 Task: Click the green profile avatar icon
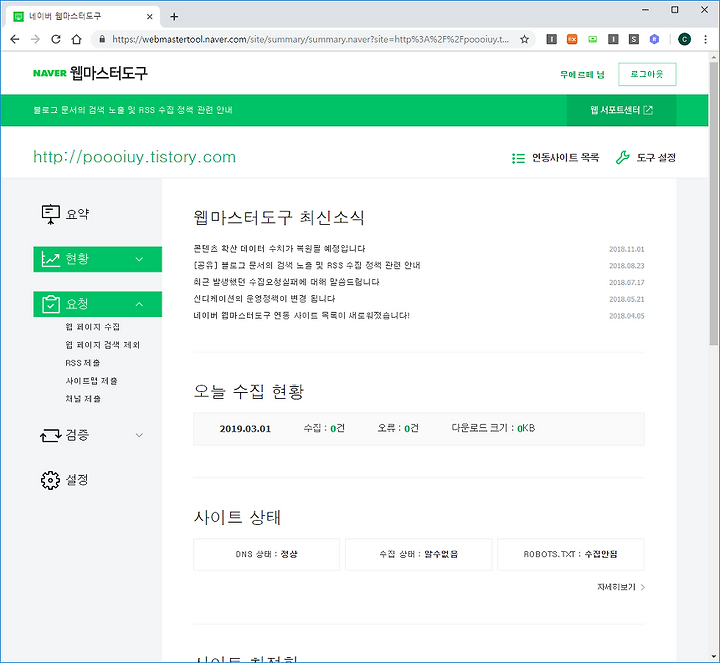[684, 39]
